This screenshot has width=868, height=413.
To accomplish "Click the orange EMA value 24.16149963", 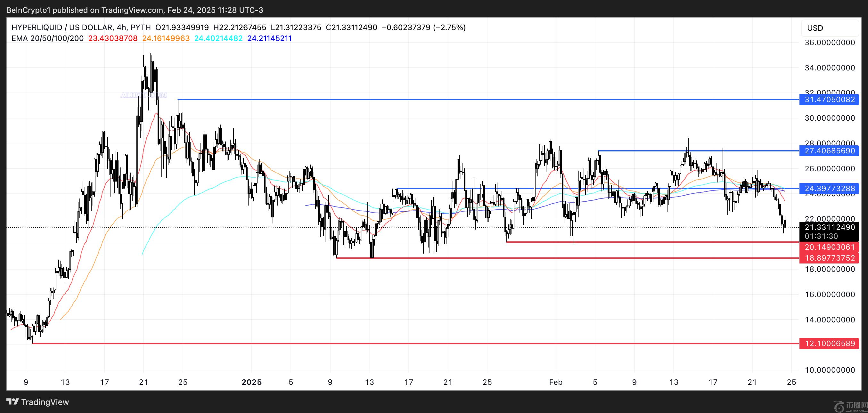I will pos(166,38).
